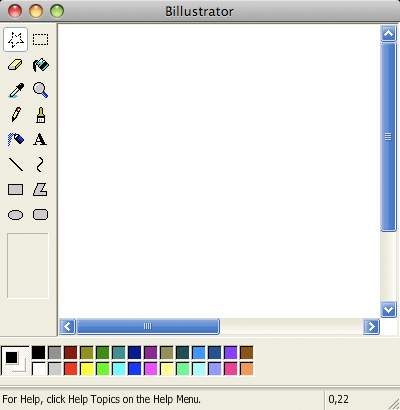The width and height of the screenshot is (400, 410).
Task: Pick the bright red color swatch
Action: [x=70, y=369]
